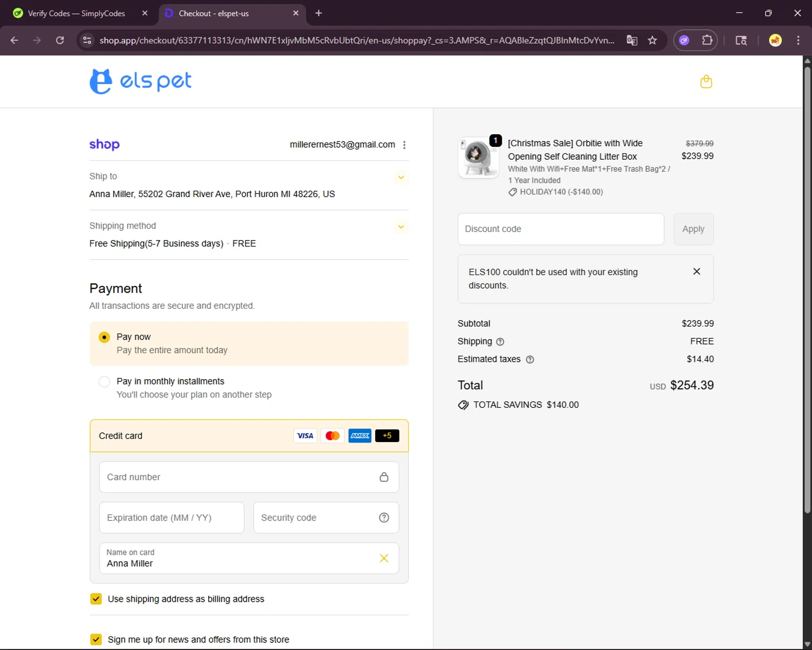
Task: Close the Verify Codes SimplyCodes tab
Action: pyautogui.click(x=145, y=13)
